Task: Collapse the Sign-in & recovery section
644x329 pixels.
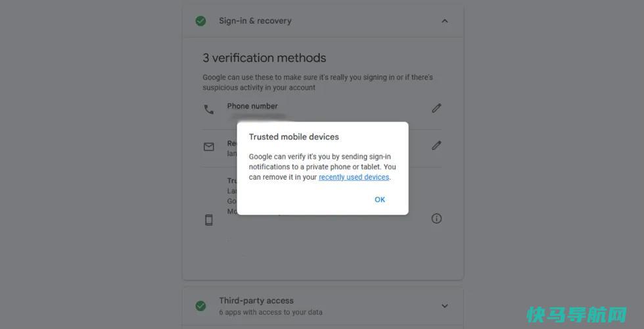Action: click(445, 21)
